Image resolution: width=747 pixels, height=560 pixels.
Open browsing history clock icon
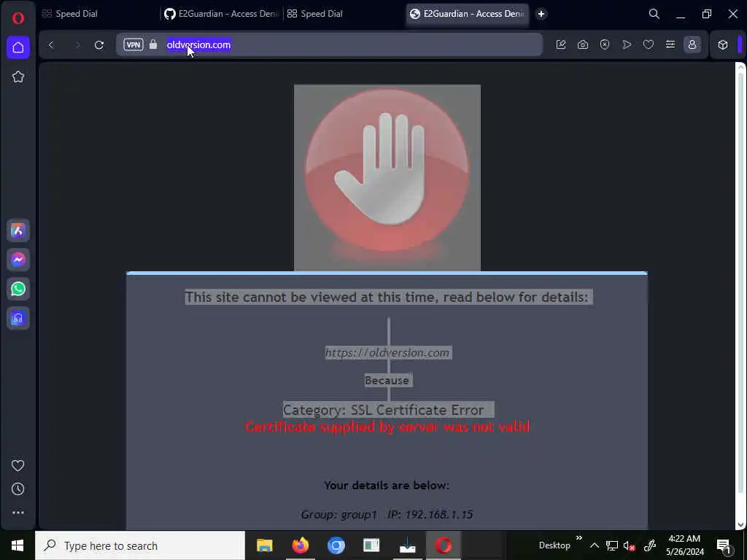(18, 489)
